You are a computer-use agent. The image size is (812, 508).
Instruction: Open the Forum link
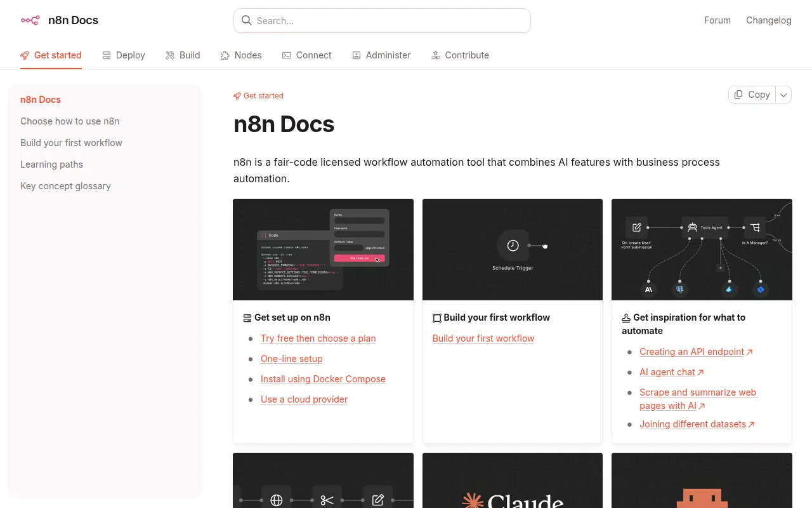click(x=717, y=20)
